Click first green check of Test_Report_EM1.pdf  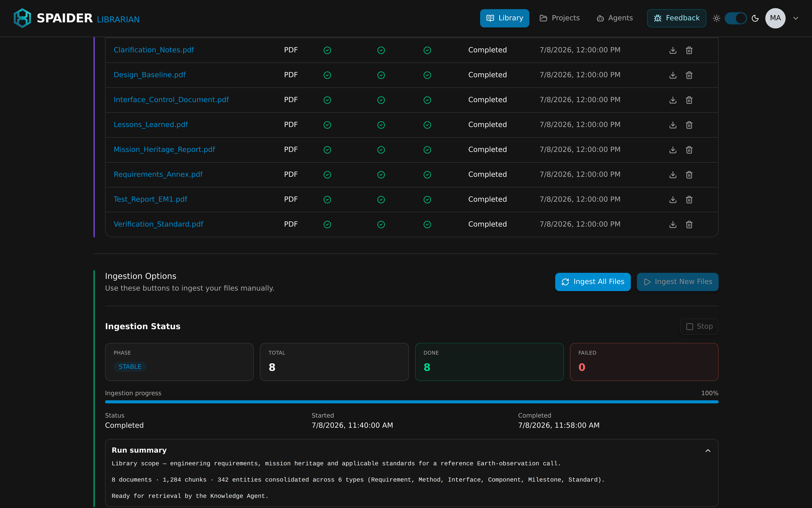point(327,199)
